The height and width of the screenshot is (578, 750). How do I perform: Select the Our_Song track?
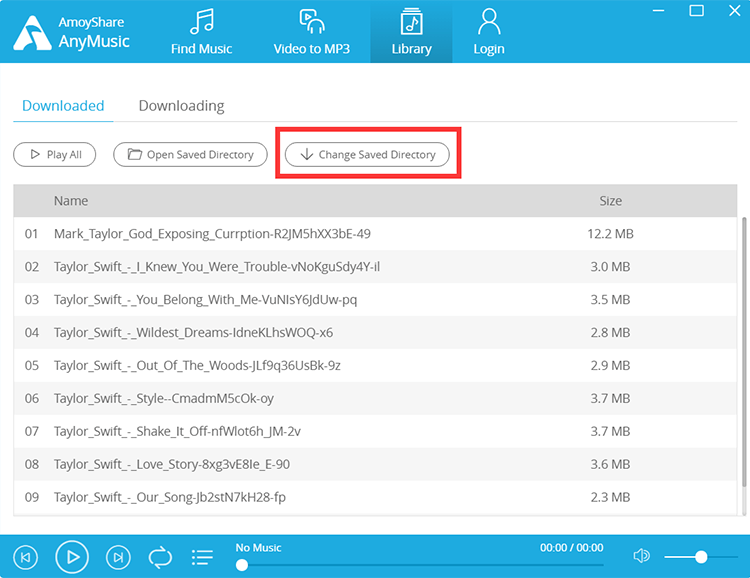(375, 497)
